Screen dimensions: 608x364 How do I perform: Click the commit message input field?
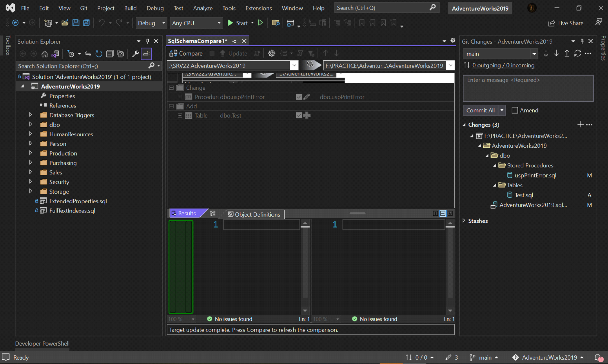tap(528, 88)
